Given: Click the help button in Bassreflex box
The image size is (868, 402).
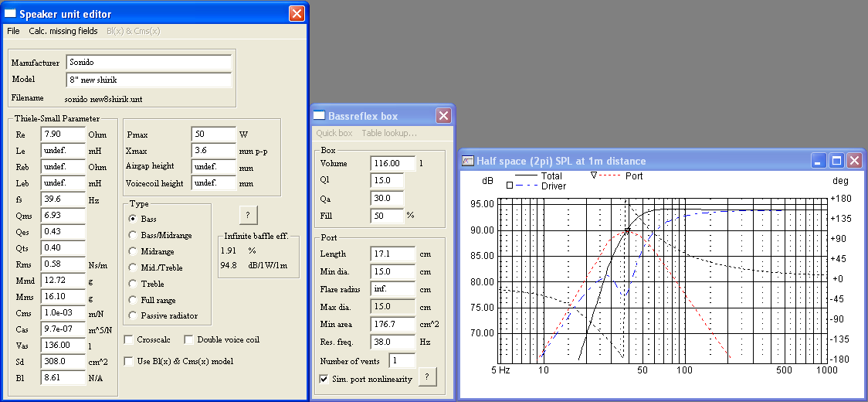Looking at the screenshot, I should [x=427, y=376].
